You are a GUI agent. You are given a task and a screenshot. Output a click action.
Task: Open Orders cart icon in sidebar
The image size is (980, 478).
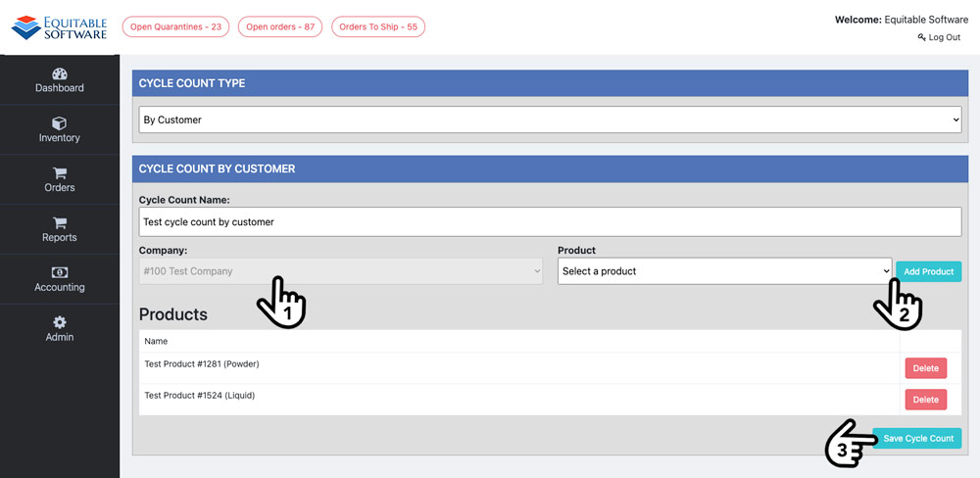(x=60, y=173)
